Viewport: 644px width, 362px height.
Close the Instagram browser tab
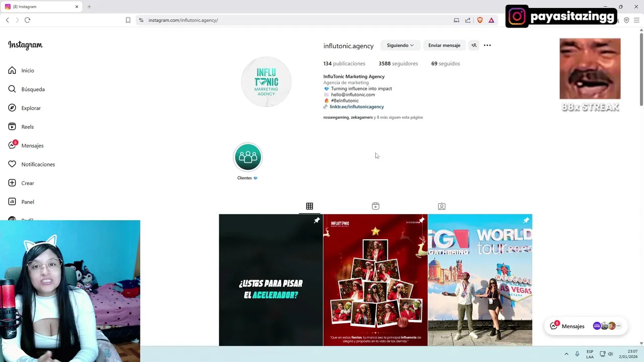pyautogui.click(x=77, y=7)
